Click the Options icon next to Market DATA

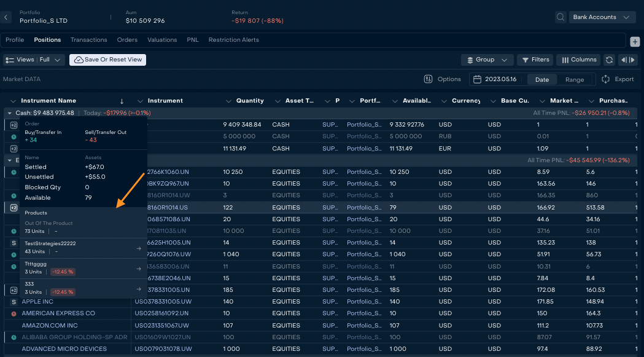click(x=429, y=79)
